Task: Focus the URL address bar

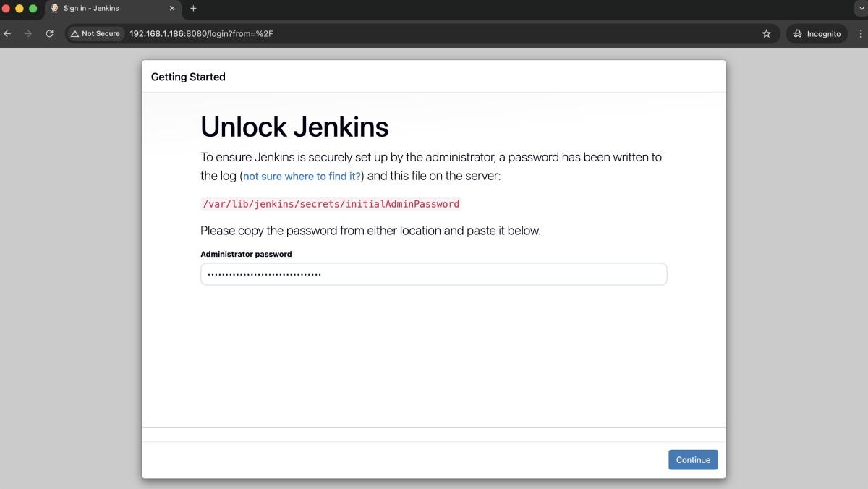Action: click(434, 34)
